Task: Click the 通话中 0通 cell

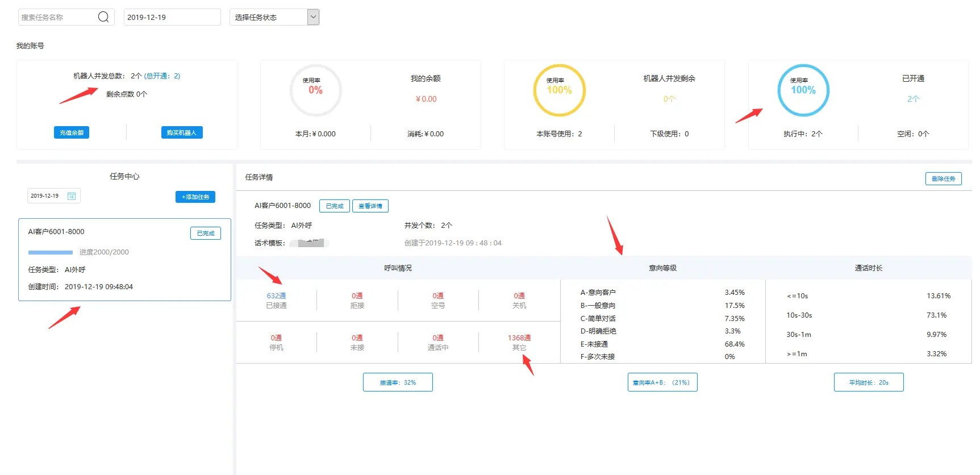Action: tap(438, 343)
